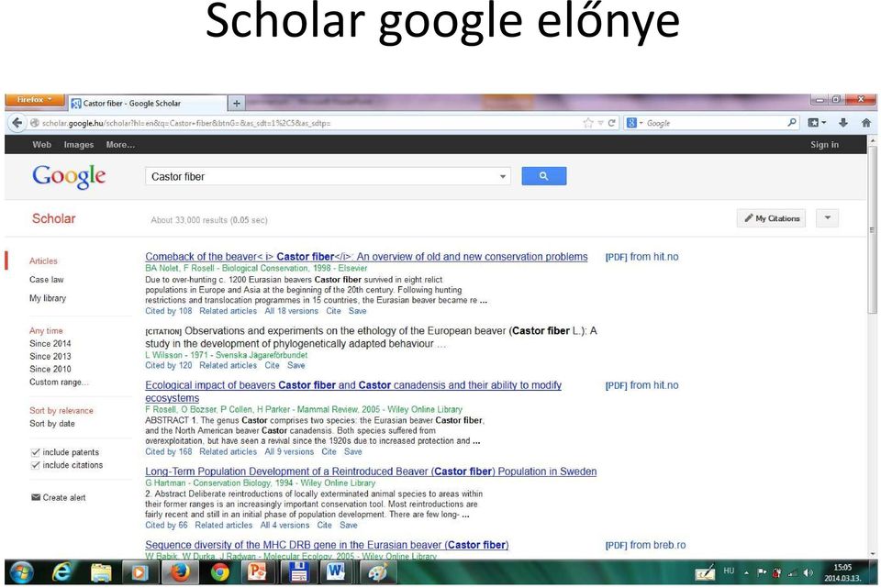Click the page vertical scrollbar thumb
Viewport: 881px width, 588px height.
[x=872, y=229]
